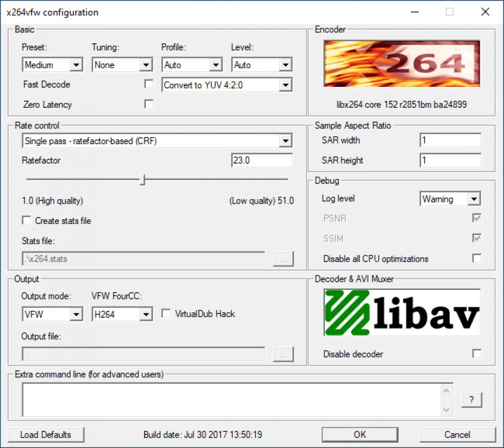Open the Convert to YUV 4:2:0 dropdown

coord(227,85)
